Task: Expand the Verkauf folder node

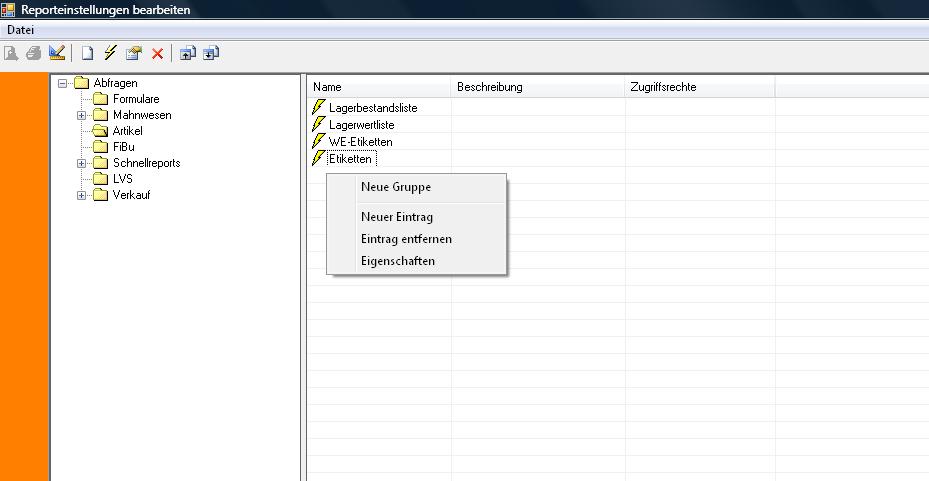Action: click(82, 195)
